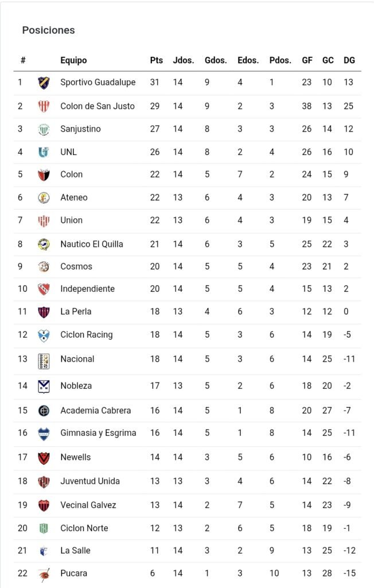Click the Newells shield icon
Viewport: 374px width, 588px height.
click(44, 458)
